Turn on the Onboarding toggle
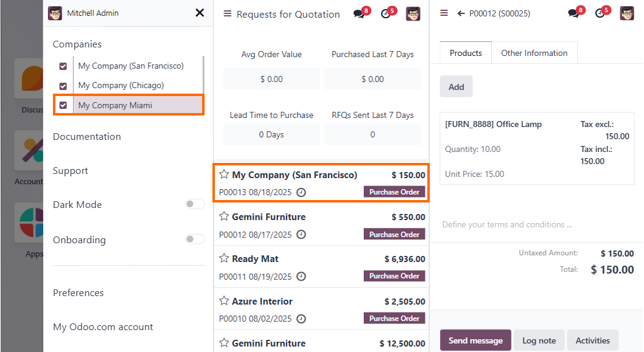The height and width of the screenshot is (352, 644). pos(195,240)
